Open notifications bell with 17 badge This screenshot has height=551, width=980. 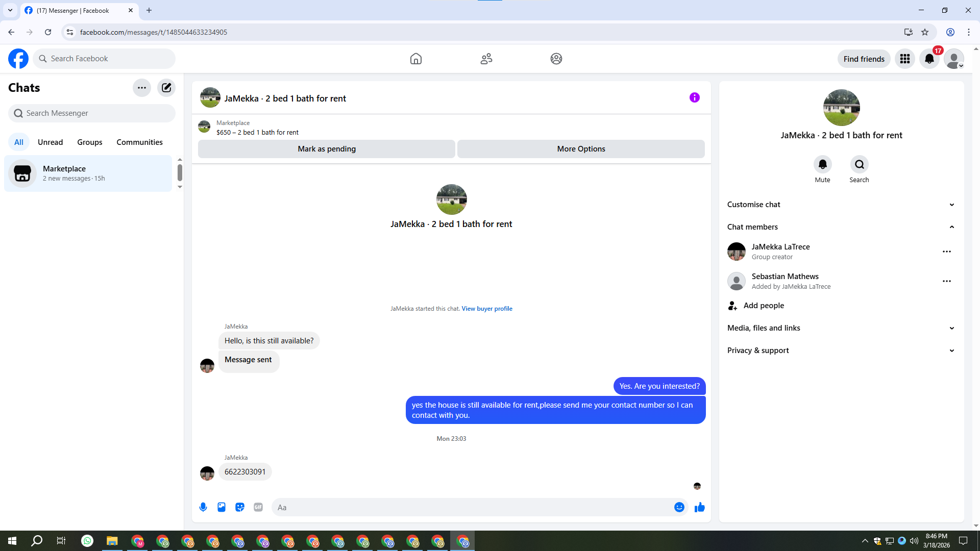[929, 59]
